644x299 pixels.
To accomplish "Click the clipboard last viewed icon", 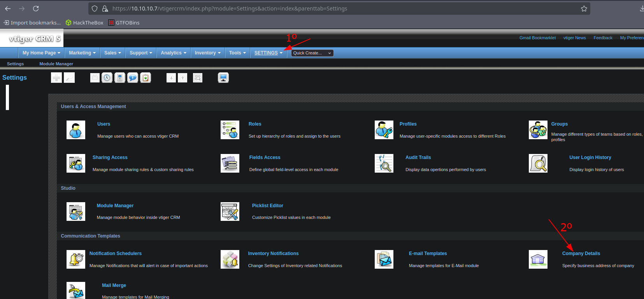I will [146, 78].
